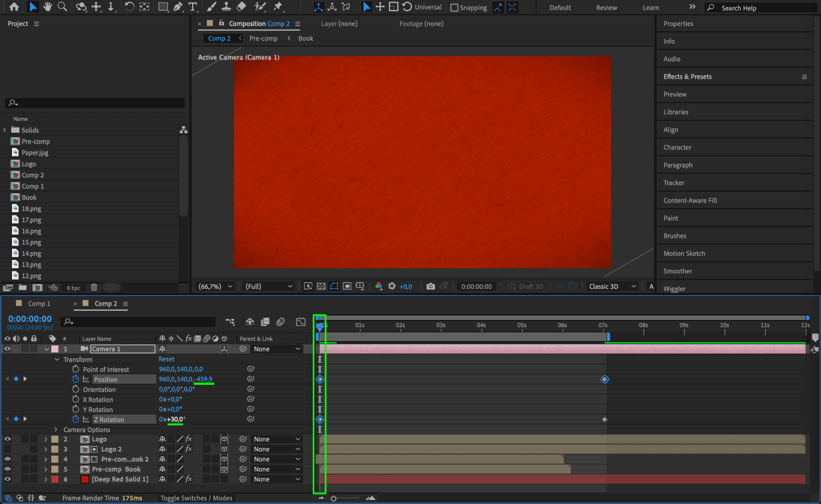Select the Puppet Pin tool
This screenshot has width=821, height=504.
click(x=277, y=7)
